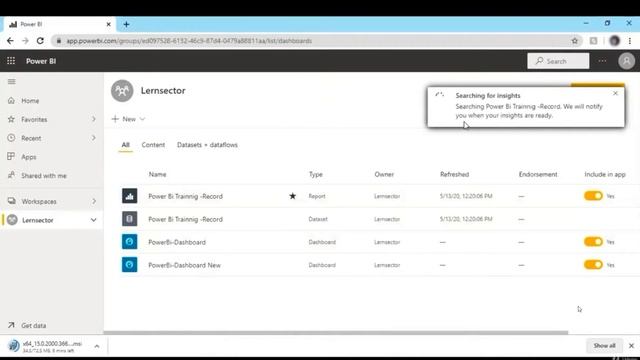Image resolution: width=640 pixels, height=360 pixels.
Task: Sort by Owner column header
Action: coord(384,174)
